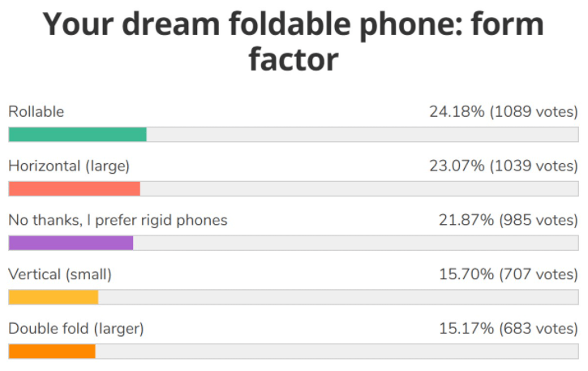Click the poll title heading
Viewport: 588px width, 371px height.
tap(294, 42)
